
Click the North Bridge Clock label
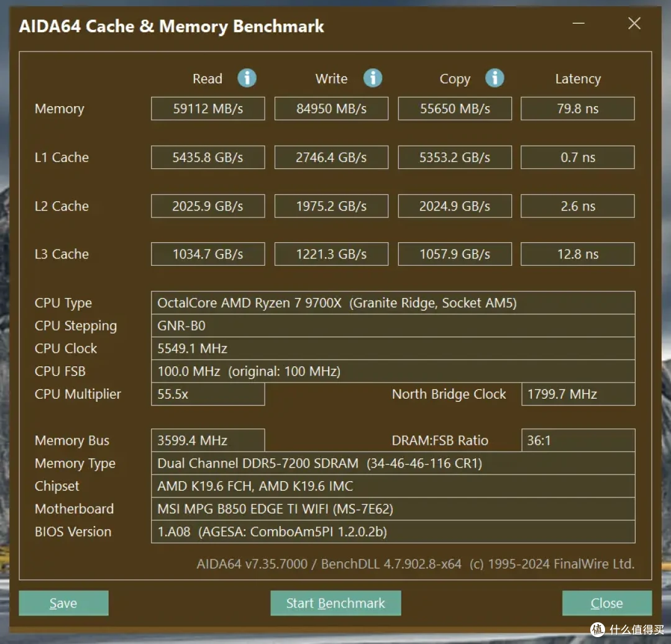[449, 394]
